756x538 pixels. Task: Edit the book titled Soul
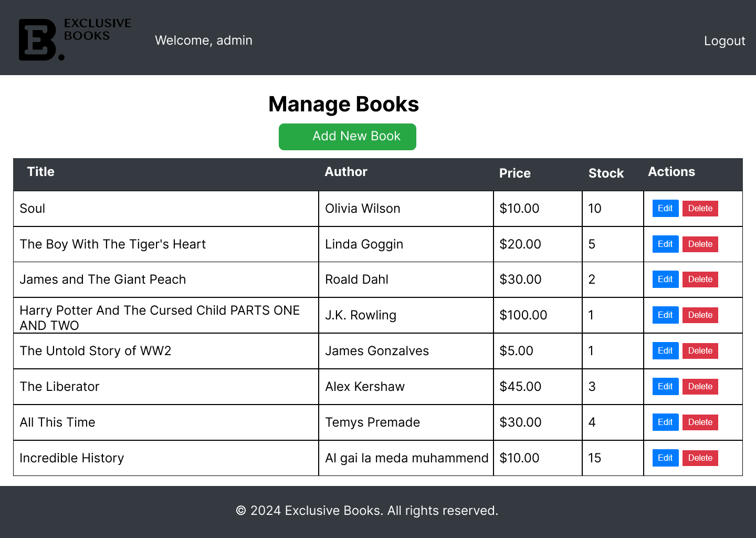click(665, 209)
